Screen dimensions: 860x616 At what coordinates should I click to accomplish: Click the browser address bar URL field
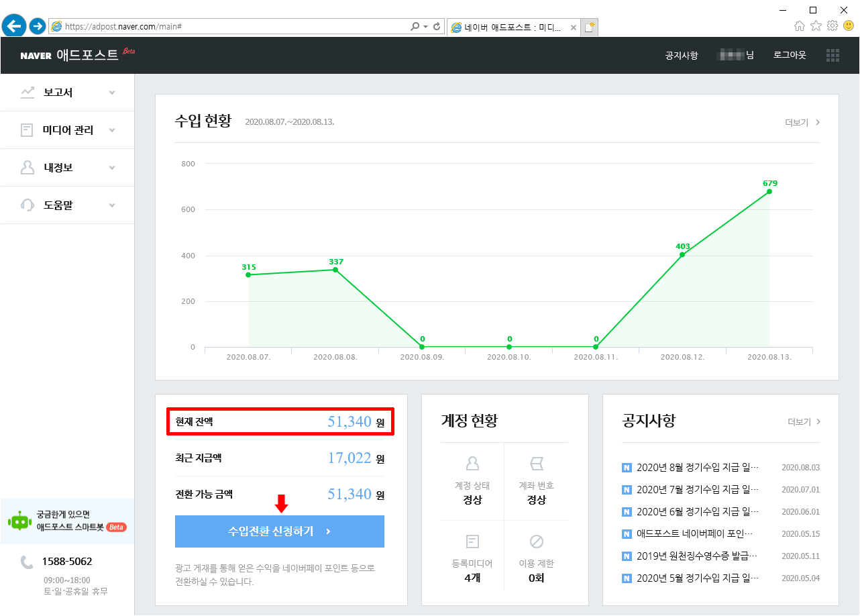pos(228,26)
